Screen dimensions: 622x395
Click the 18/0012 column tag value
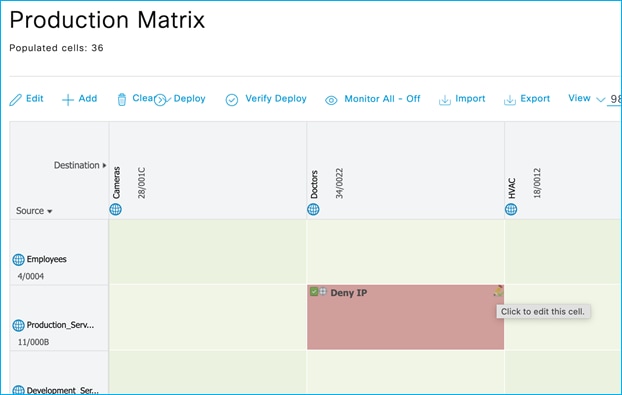point(537,183)
